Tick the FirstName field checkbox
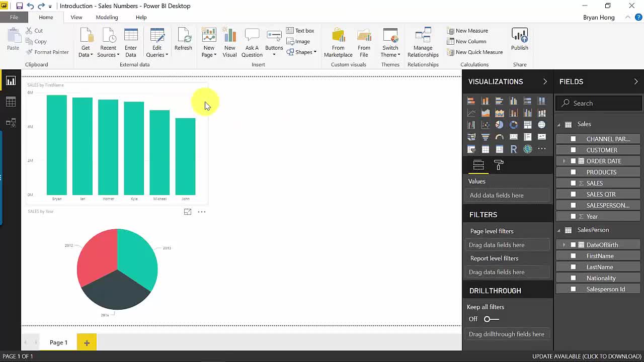Screen dimensions: 644x362 coord(573,256)
